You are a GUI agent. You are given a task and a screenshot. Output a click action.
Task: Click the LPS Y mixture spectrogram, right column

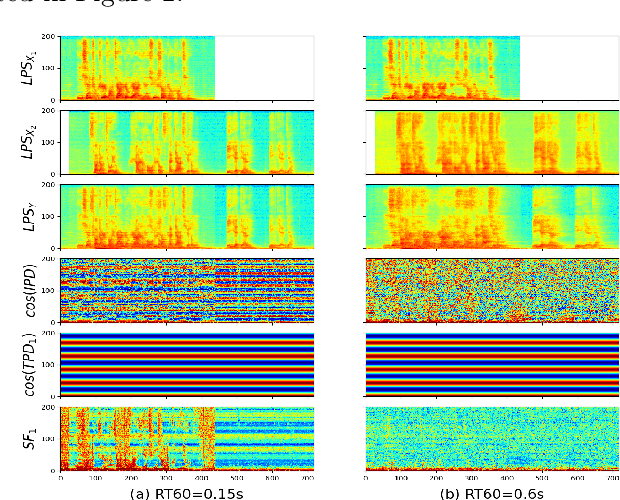pos(492,216)
